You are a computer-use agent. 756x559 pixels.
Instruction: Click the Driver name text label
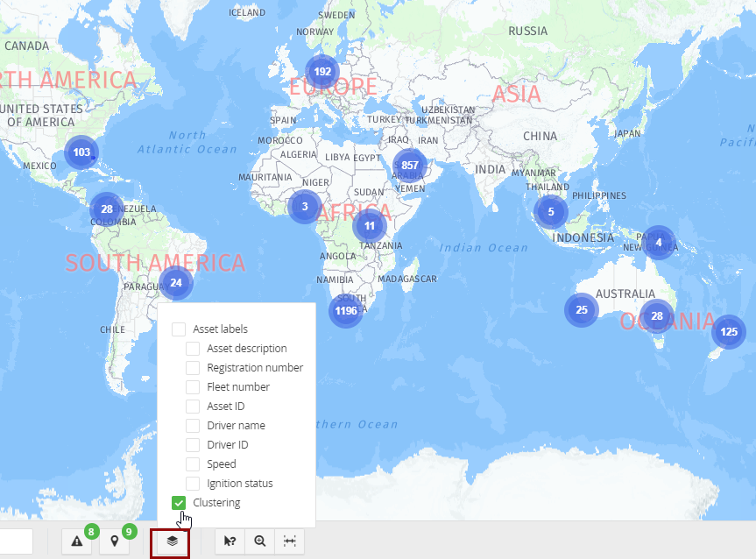click(236, 426)
